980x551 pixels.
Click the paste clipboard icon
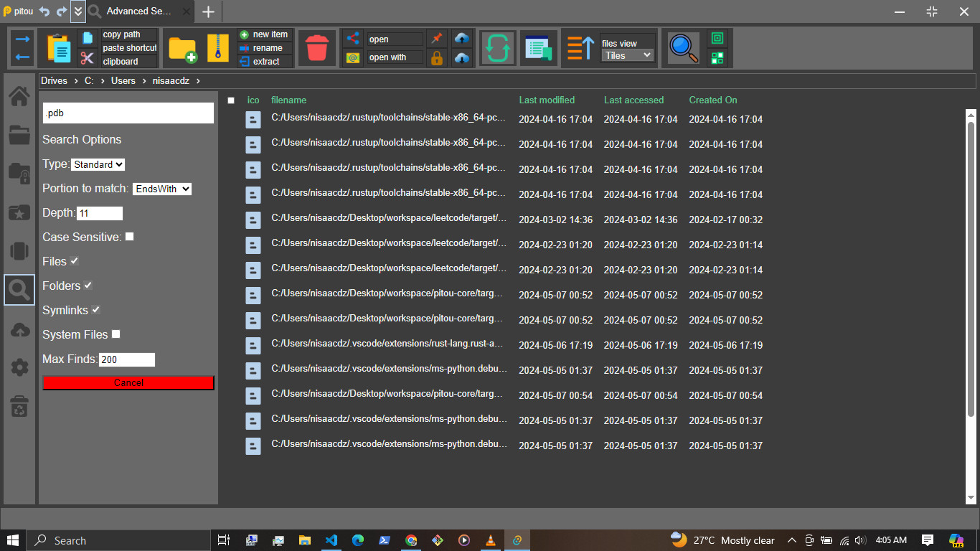pos(59,48)
